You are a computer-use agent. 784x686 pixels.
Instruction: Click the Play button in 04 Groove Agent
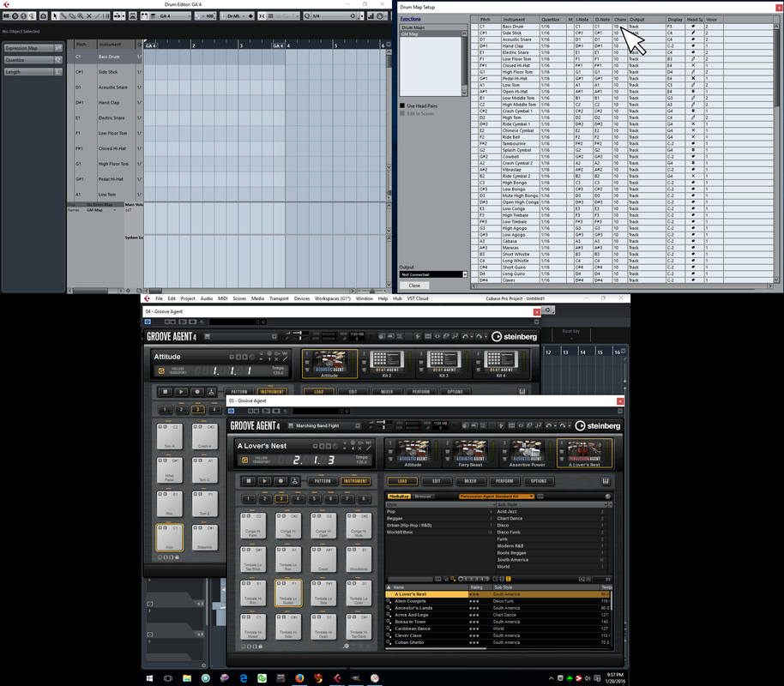(181, 392)
